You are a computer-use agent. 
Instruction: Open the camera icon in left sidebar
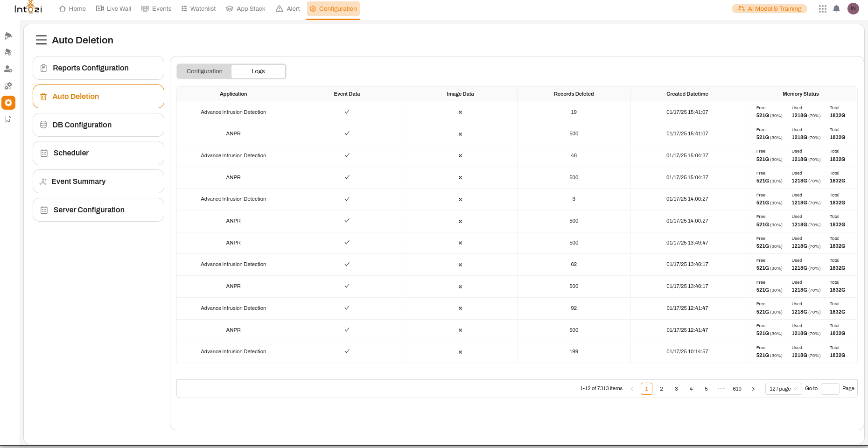(x=8, y=36)
